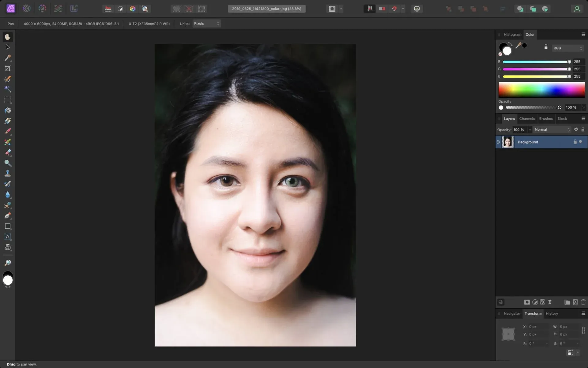Add a new pixel layer
Image resolution: width=588 pixels, height=368 pixels.
pos(575,302)
